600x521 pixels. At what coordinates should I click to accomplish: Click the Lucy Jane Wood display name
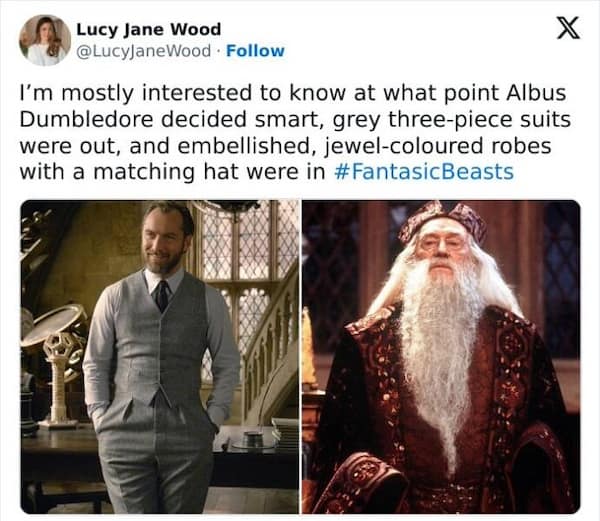click(149, 29)
